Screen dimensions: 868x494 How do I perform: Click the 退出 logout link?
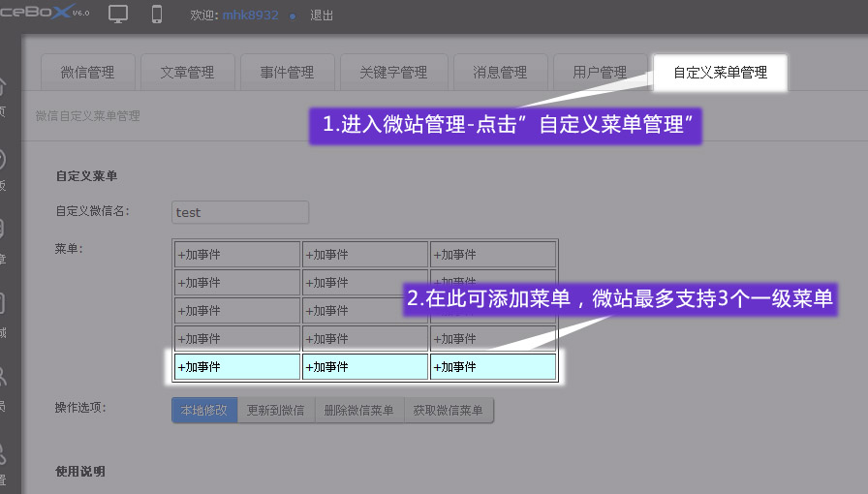point(322,15)
